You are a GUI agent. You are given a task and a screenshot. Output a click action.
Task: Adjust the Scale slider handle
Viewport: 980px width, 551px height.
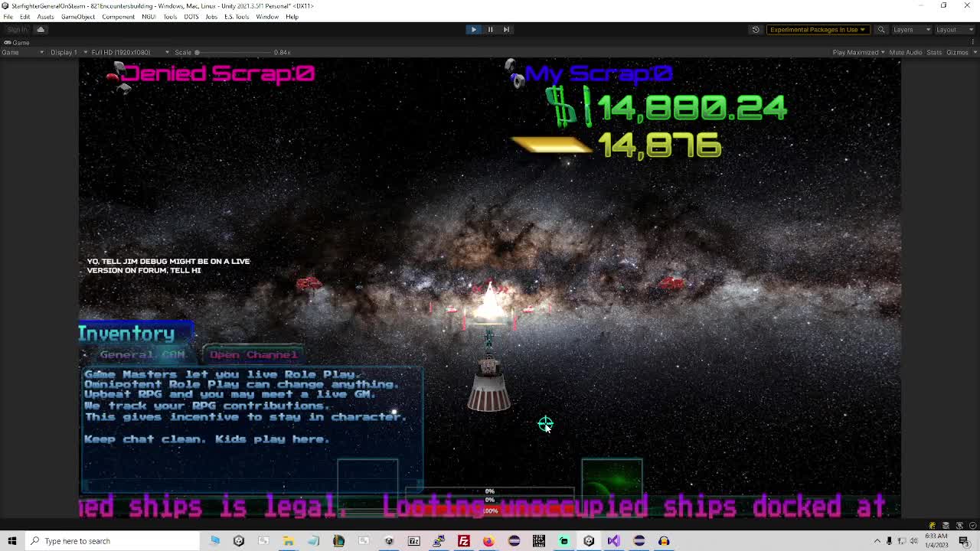(x=197, y=52)
